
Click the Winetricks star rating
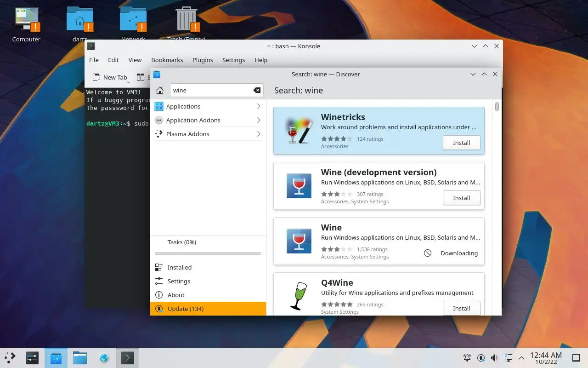tap(337, 139)
